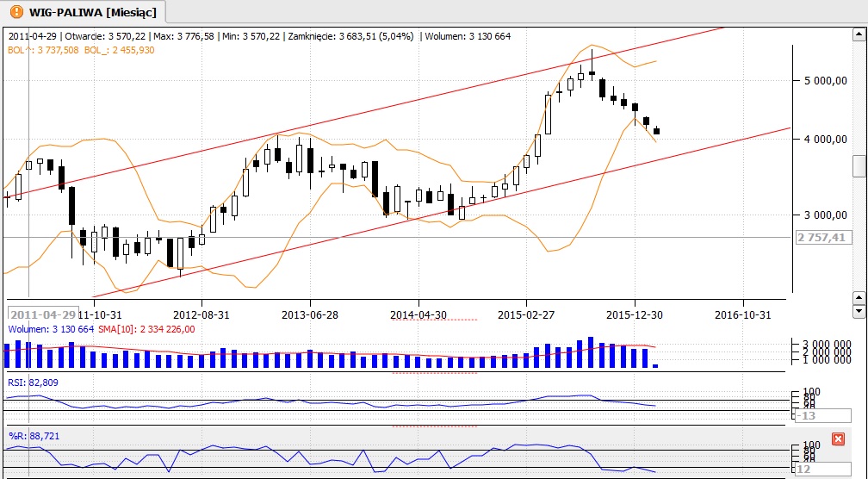Screen dimensions: 868x479
Task: Click the orange warning icon on the tab
Action: 17,11
